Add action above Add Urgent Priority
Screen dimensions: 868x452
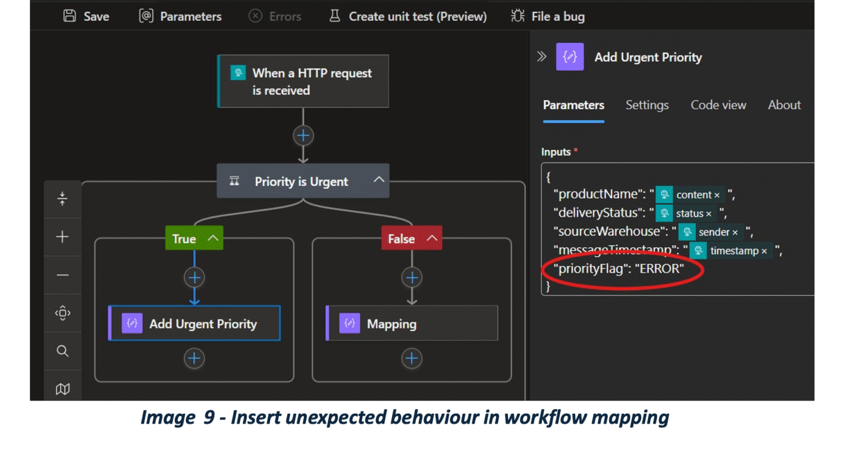pos(194,278)
